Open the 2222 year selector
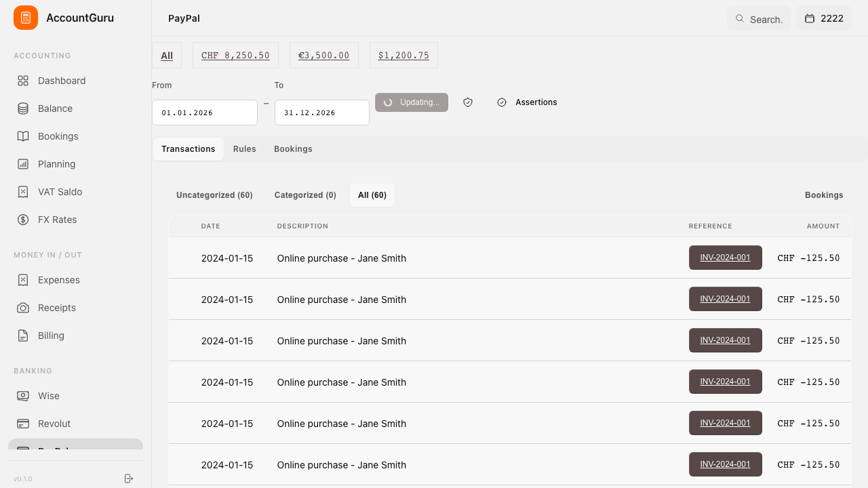Viewport: 868px width, 488px height. [x=824, y=18]
